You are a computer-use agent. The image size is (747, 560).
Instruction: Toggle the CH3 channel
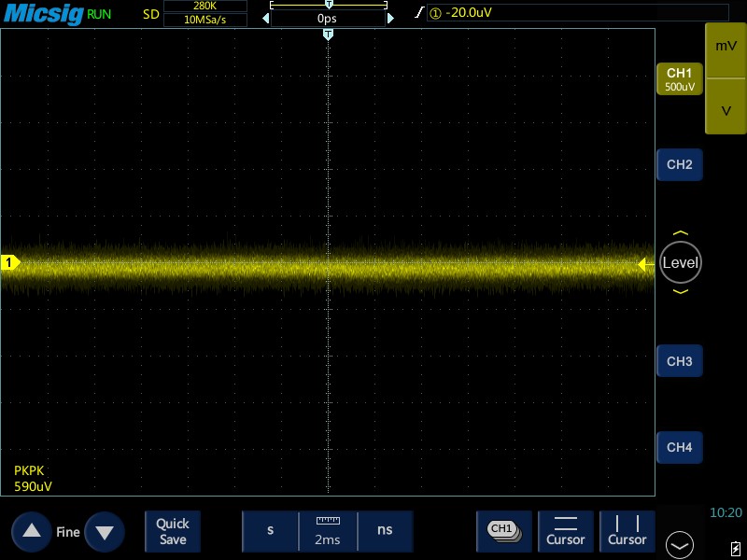[x=679, y=361]
